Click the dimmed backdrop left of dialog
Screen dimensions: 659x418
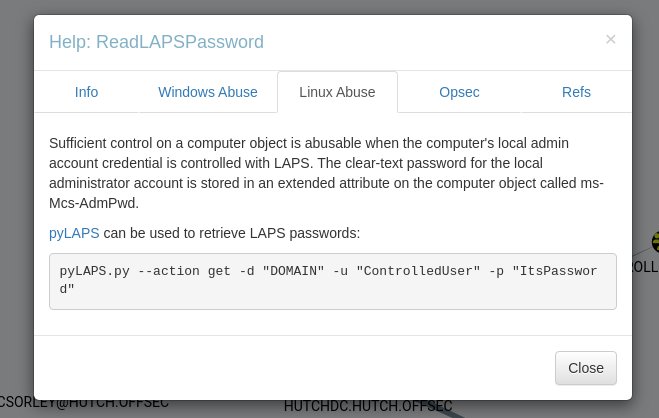tap(16, 200)
